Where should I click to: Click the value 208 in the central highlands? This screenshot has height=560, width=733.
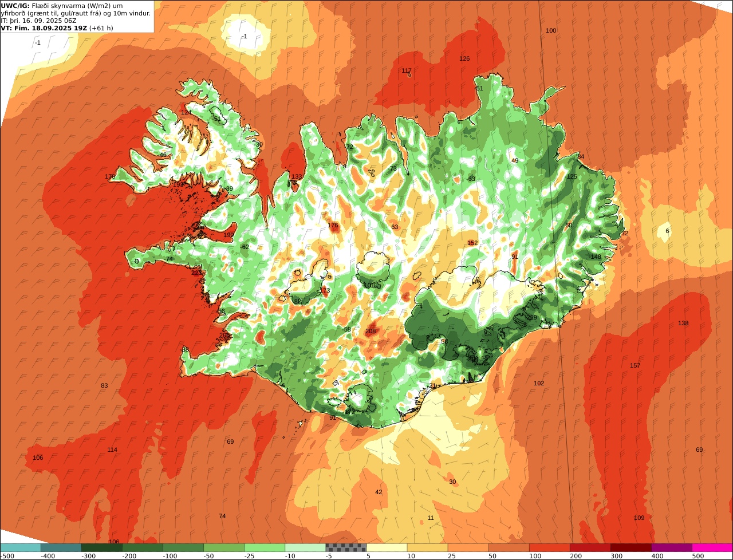coord(371,332)
